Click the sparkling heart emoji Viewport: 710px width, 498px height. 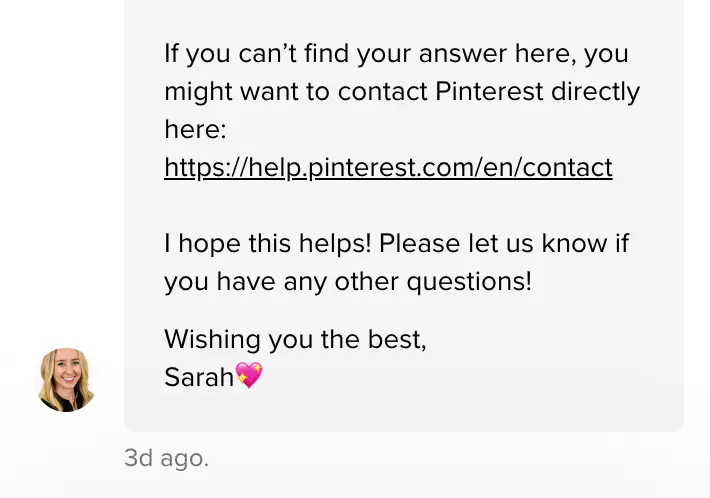click(x=248, y=377)
